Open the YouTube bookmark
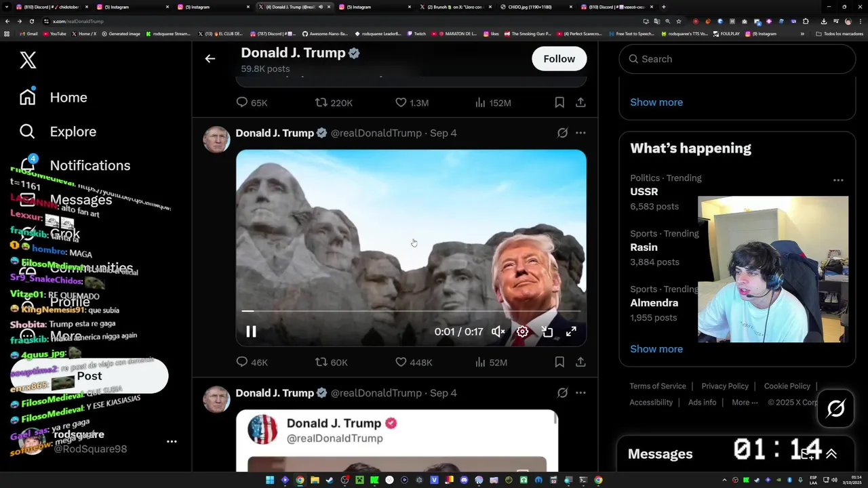 click(54, 33)
